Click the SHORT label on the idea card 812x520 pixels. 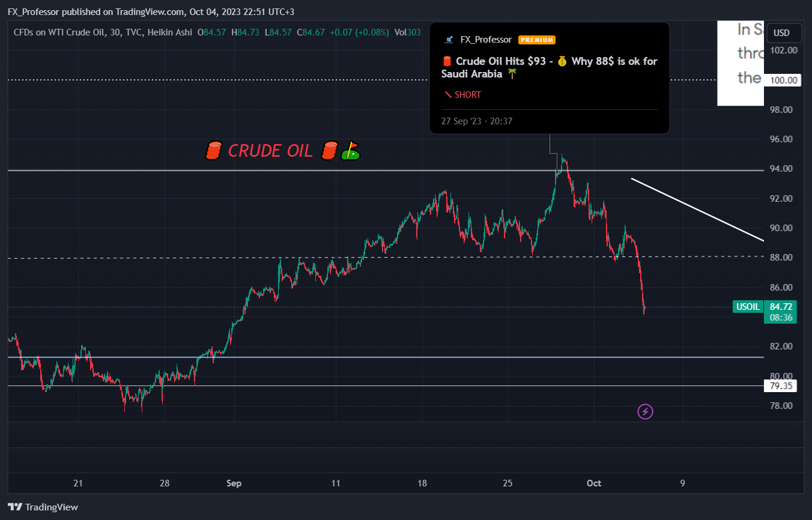(462, 95)
